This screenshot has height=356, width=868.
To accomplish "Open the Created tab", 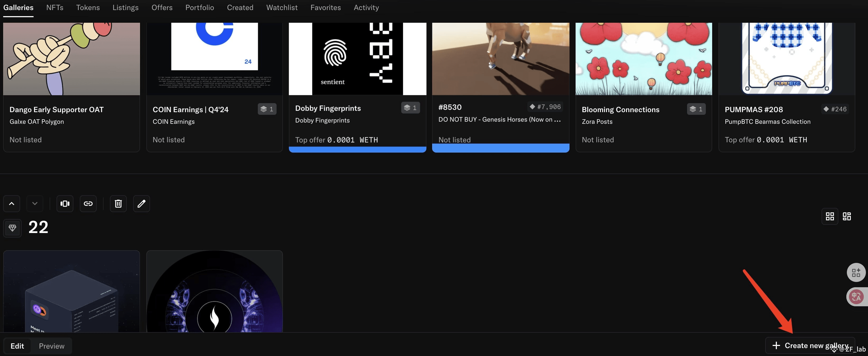I will [240, 7].
